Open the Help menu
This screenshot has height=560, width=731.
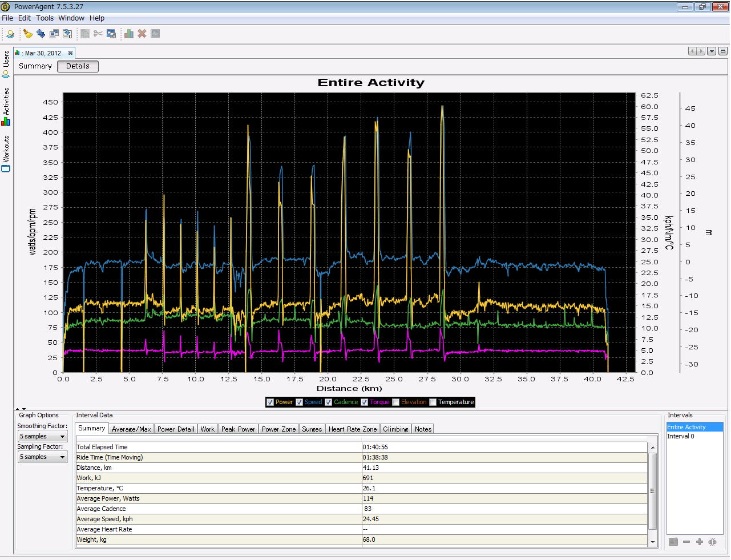[97, 18]
